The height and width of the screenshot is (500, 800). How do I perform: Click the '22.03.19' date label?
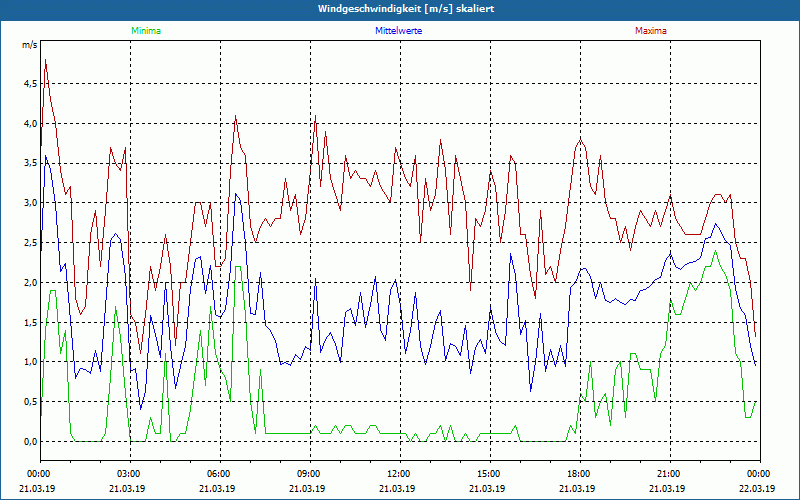coord(759,488)
